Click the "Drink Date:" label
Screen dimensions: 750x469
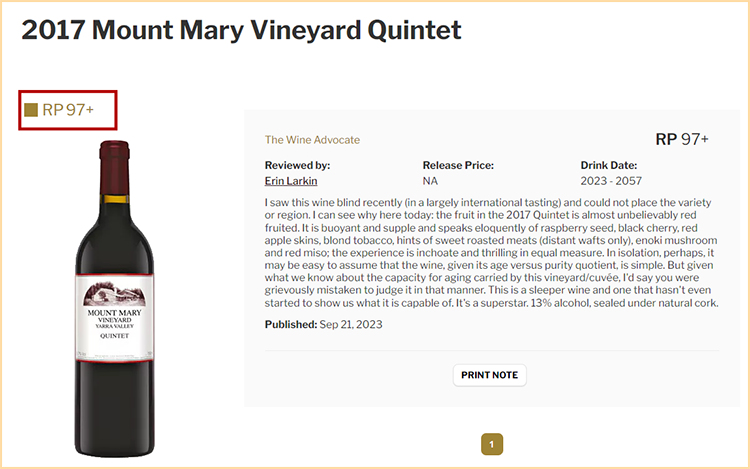coord(608,165)
